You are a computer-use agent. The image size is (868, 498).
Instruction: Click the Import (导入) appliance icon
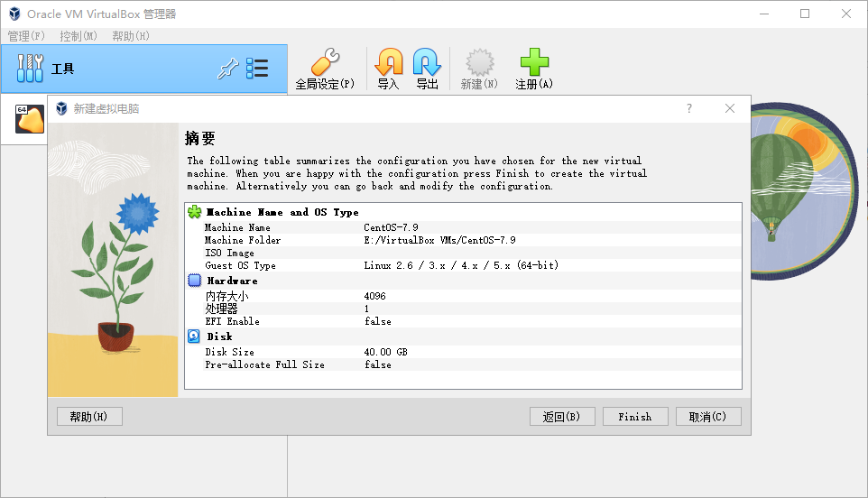point(389,62)
